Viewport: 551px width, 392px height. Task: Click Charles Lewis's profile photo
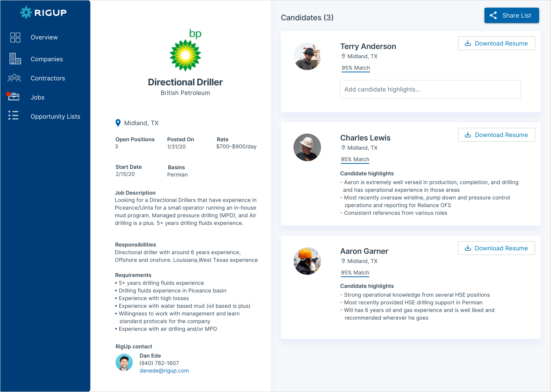tap(307, 147)
